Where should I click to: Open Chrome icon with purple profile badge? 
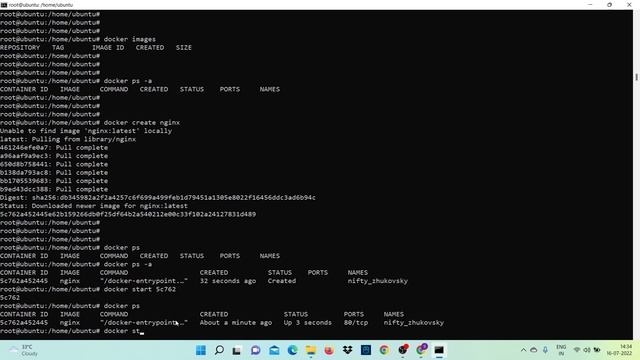click(421, 350)
